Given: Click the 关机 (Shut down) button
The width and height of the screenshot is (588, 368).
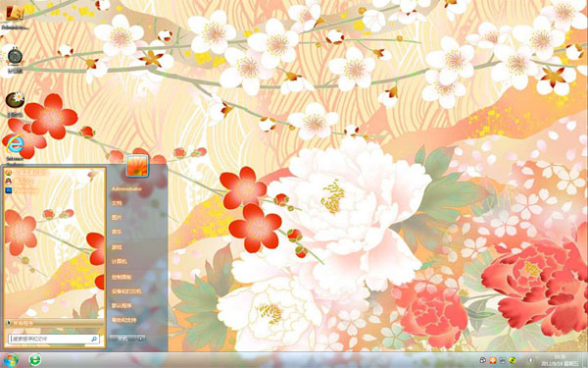Looking at the screenshot, I should (x=122, y=339).
